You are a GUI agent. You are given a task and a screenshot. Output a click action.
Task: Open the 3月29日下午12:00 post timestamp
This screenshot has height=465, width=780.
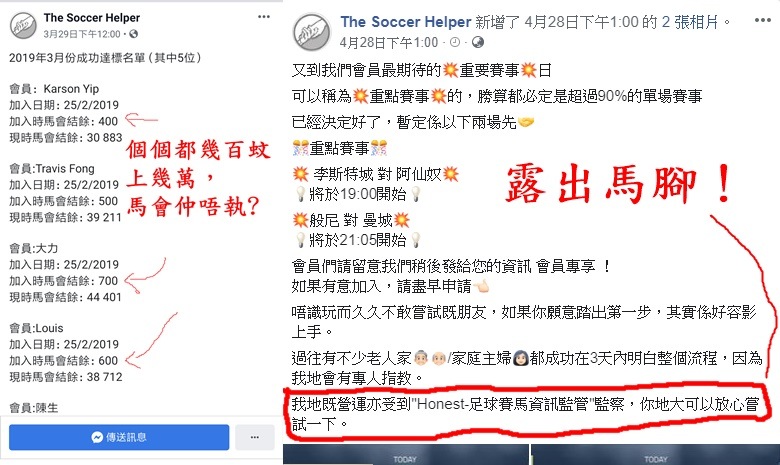tap(82, 34)
